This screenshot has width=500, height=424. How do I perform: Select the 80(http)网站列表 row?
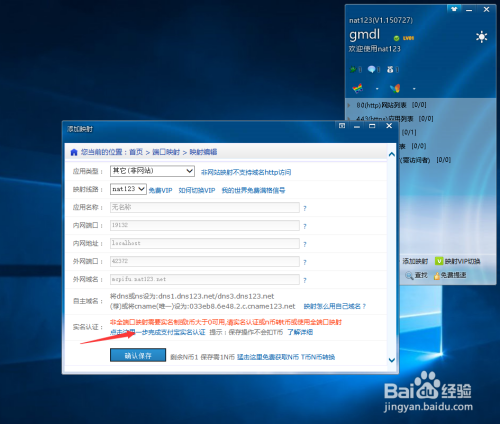click(x=391, y=105)
